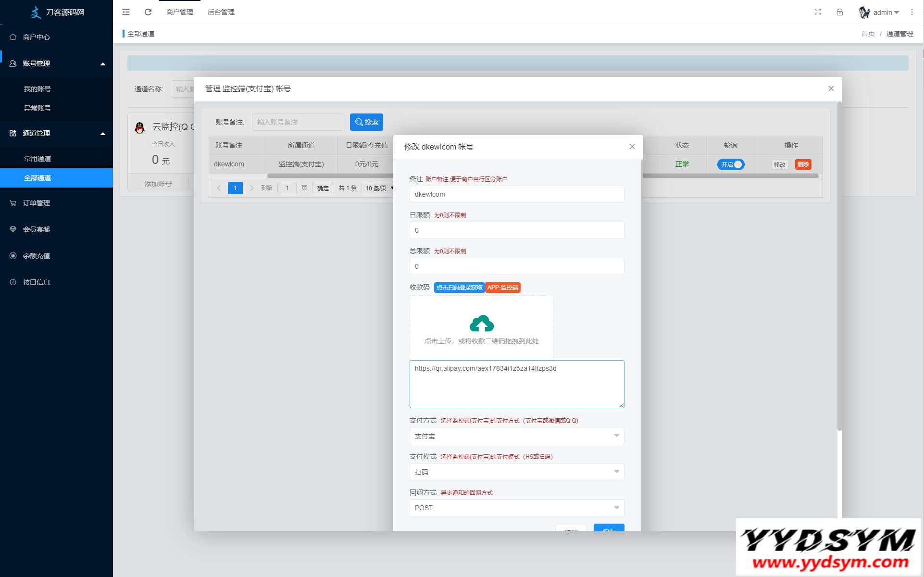This screenshot has width=924, height=577.
Task: Open 订单管理 via its cart icon
Action: pyautogui.click(x=13, y=203)
